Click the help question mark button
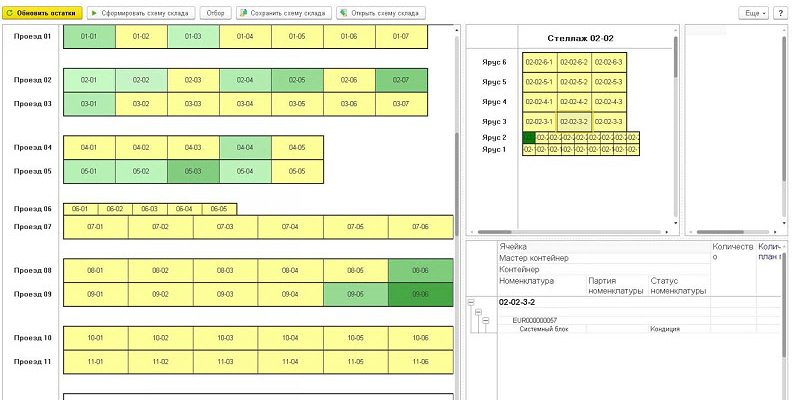Image resolution: width=795 pixels, height=400 pixels. coord(780,13)
